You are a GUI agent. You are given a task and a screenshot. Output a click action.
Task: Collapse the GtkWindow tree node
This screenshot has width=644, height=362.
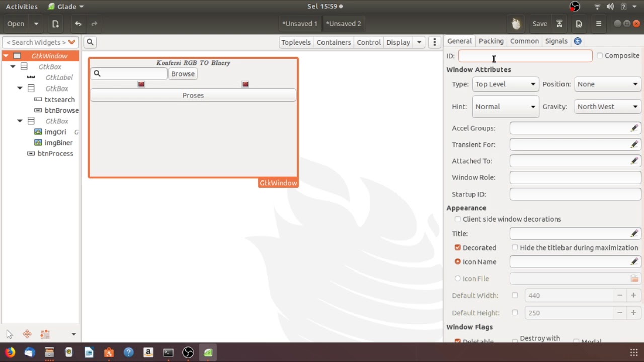click(x=6, y=56)
